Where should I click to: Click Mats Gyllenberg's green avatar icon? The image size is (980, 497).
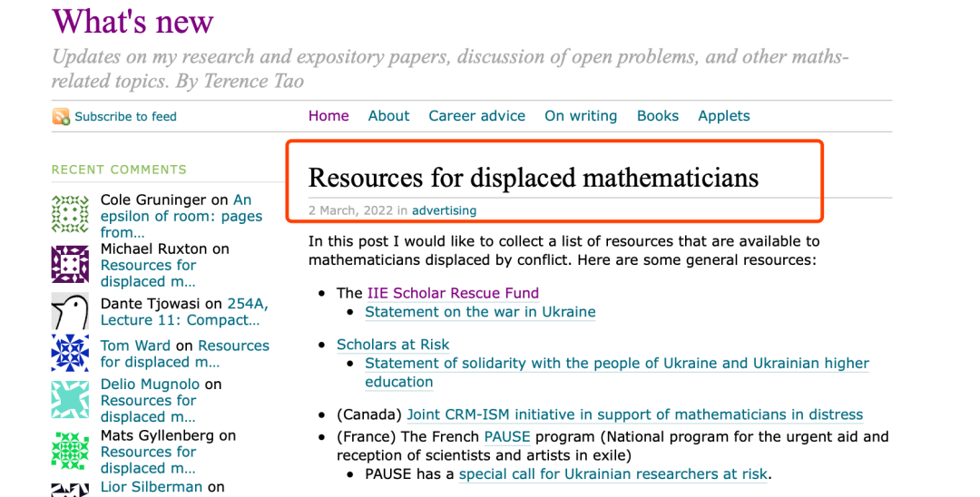[70, 451]
